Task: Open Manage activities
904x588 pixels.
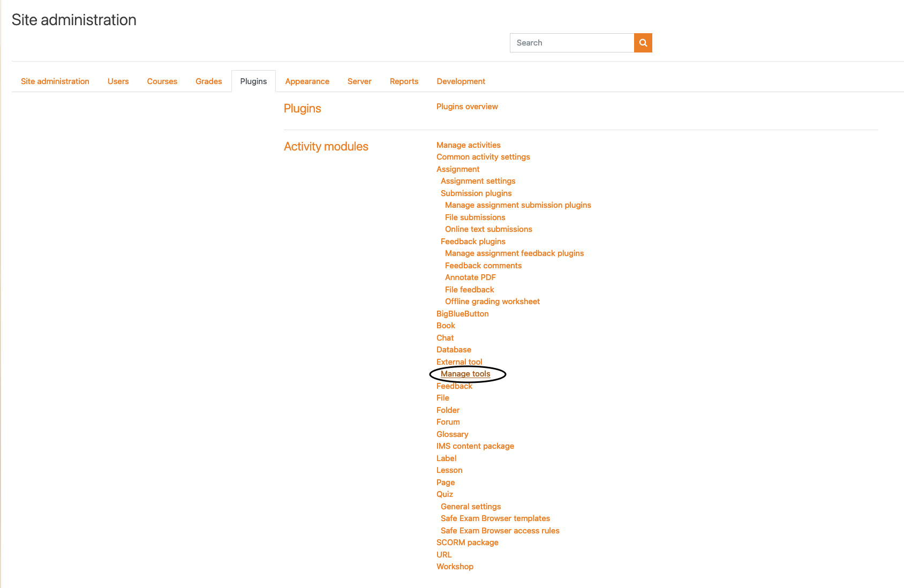Action: point(468,145)
